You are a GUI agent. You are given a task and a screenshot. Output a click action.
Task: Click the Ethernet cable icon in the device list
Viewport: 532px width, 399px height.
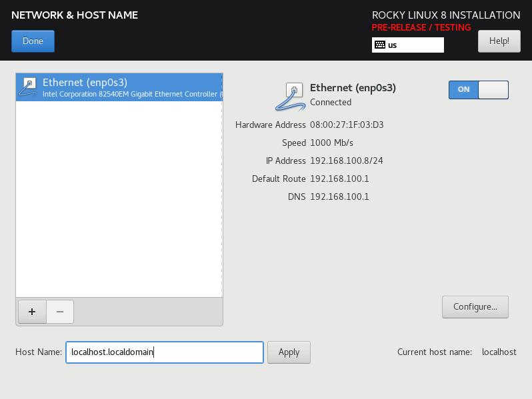click(x=28, y=87)
